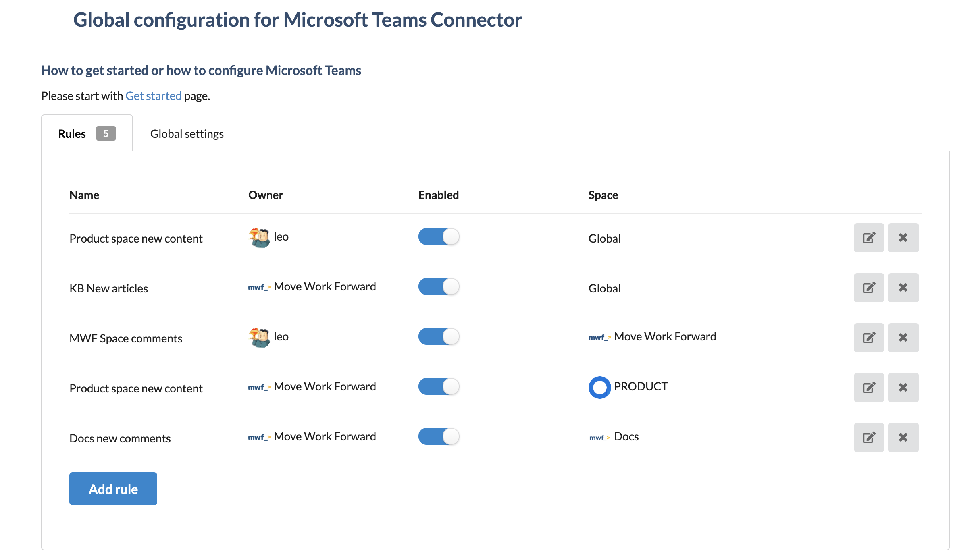Toggle off MWF Space comments rule
Viewport: 978px width, 560px height.
439,336
